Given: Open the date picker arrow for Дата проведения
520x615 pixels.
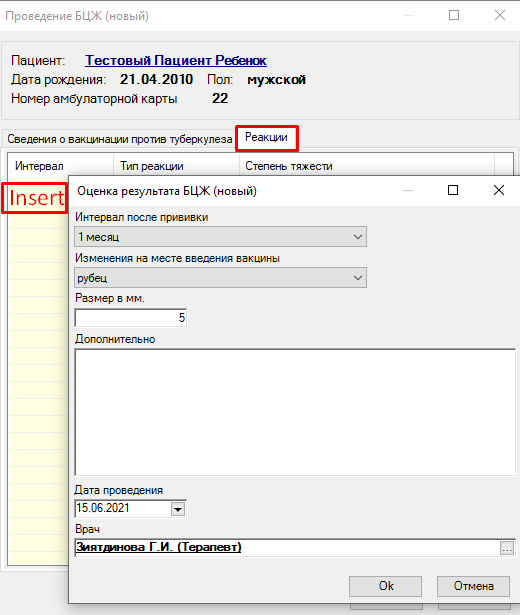Looking at the screenshot, I should click(x=178, y=509).
